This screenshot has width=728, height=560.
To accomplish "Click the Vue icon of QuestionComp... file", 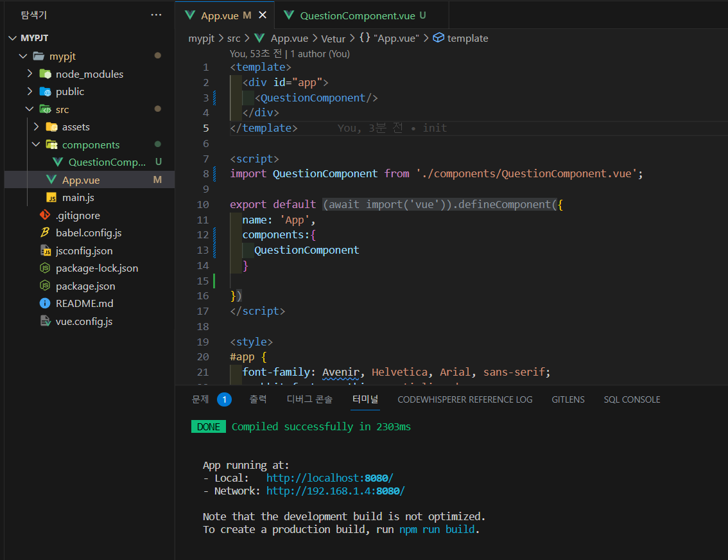I will (x=58, y=162).
